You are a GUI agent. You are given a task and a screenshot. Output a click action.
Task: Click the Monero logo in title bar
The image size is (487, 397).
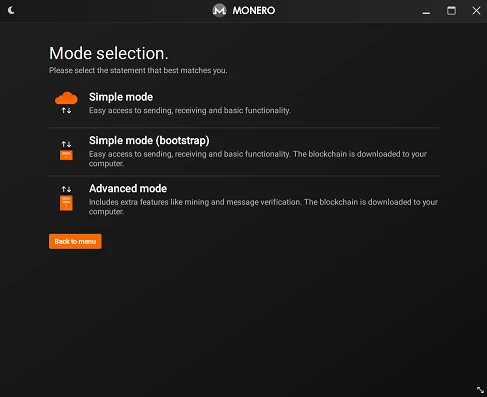[219, 10]
